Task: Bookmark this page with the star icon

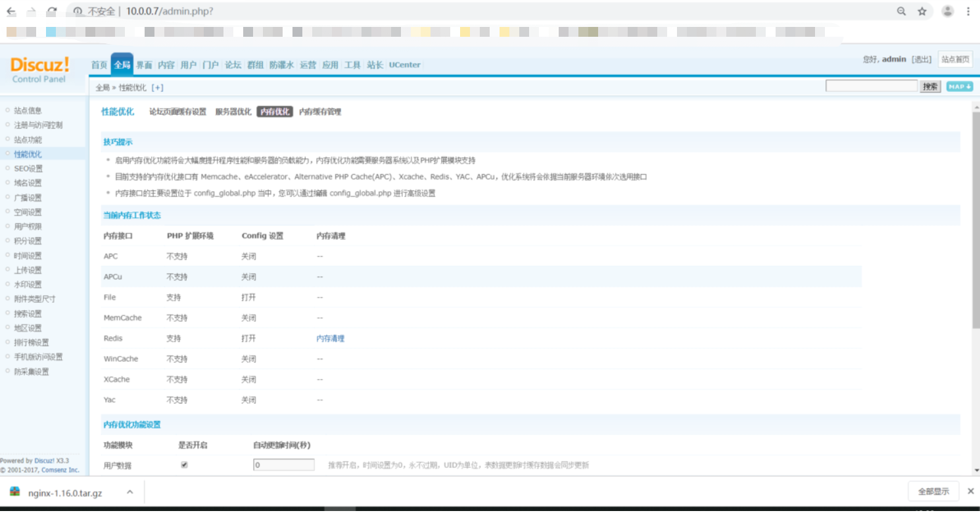Action: [922, 11]
